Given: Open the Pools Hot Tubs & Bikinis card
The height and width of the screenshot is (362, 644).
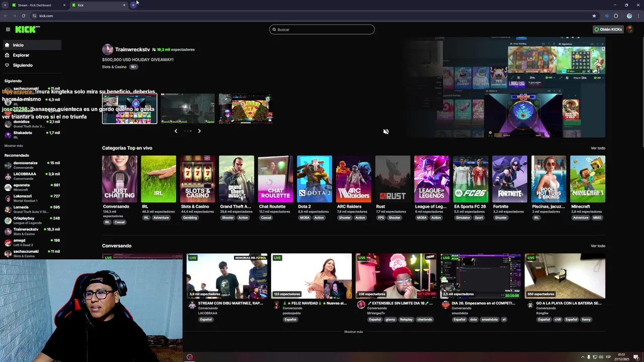Looking at the screenshot, I should tap(549, 179).
